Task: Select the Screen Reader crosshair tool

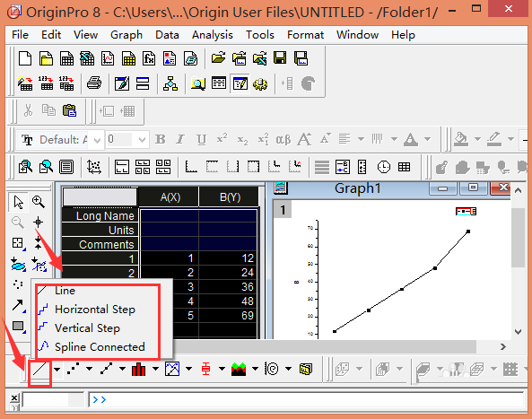Action: pyautogui.click(x=38, y=223)
